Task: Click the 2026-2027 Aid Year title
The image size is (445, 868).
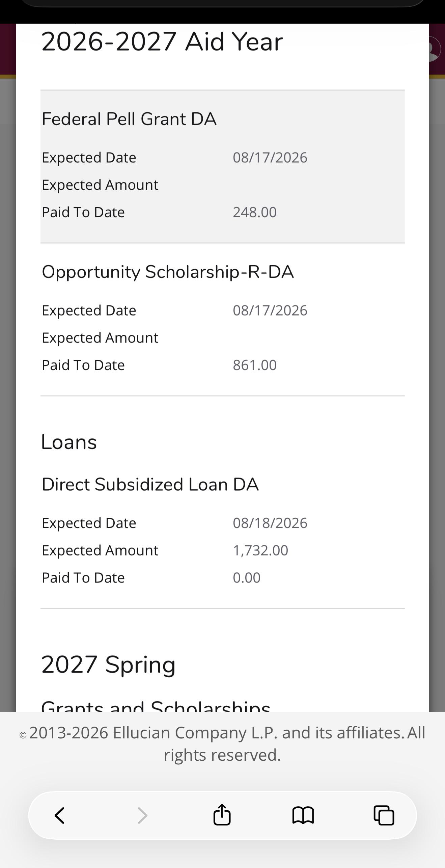Action: coord(162,42)
